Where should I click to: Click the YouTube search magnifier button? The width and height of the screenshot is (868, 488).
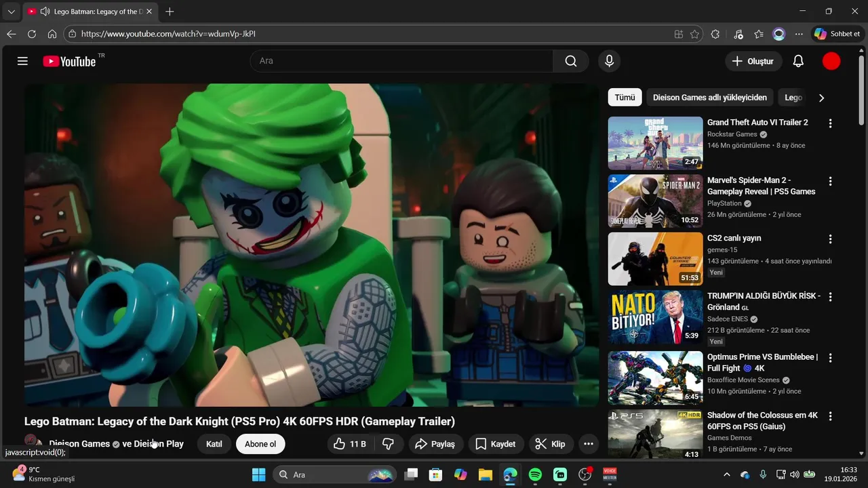pos(571,61)
